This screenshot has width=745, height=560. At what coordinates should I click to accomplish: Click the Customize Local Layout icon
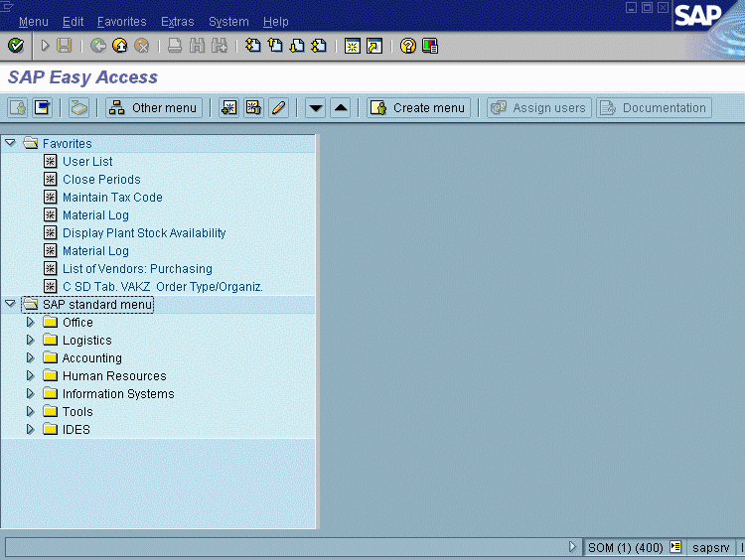click(x=430, y=46)
